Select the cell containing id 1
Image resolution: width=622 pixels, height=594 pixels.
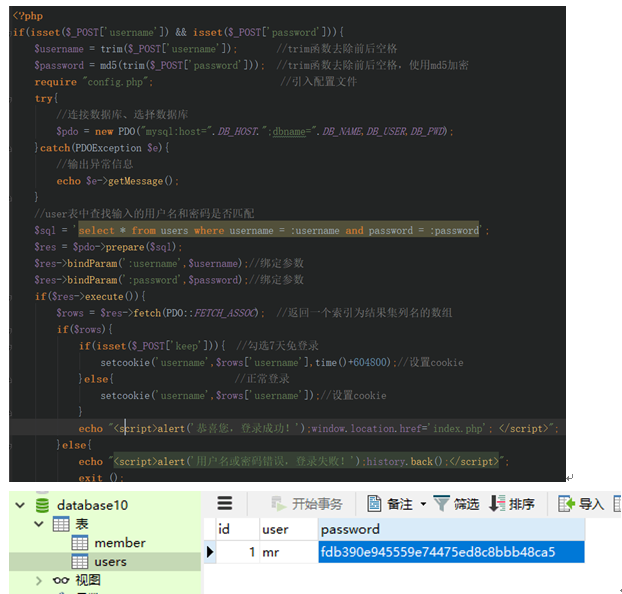(238, 552)
